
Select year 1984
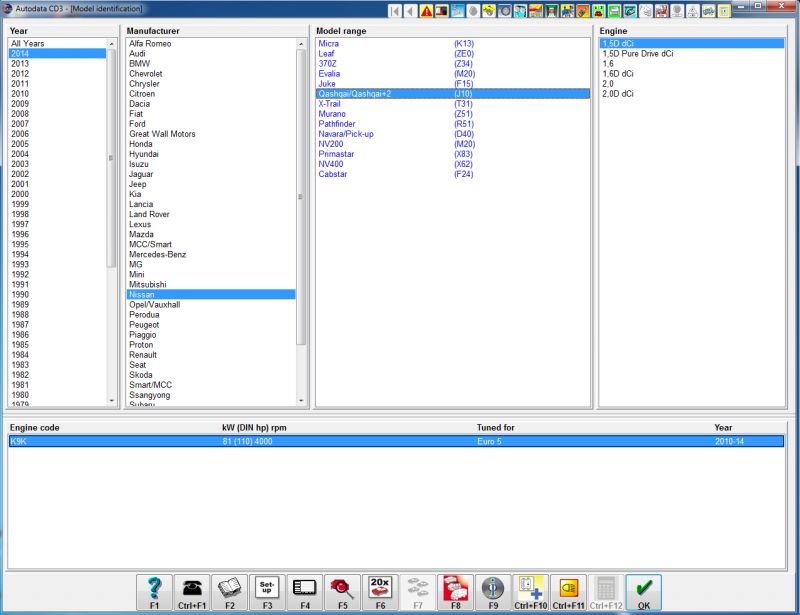(x=57, y=355)
